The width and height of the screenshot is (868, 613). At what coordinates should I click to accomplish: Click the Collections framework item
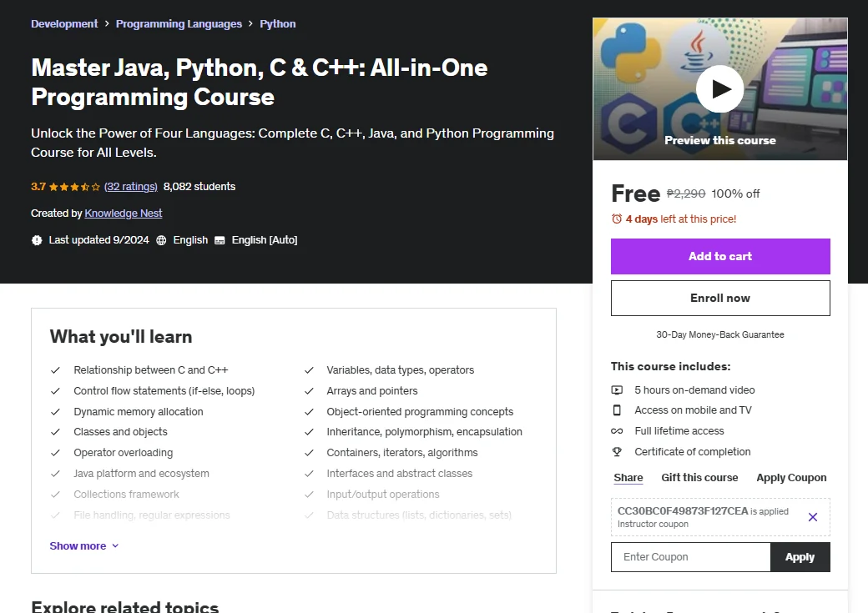[126, 494]
